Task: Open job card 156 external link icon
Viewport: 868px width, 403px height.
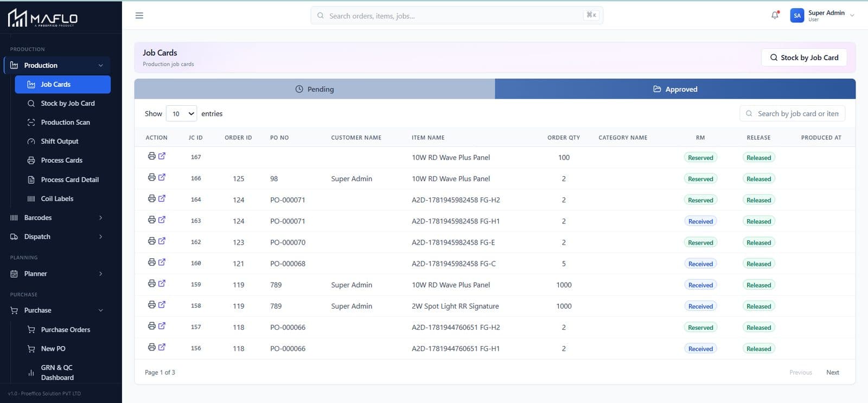Action: (162, 347)
